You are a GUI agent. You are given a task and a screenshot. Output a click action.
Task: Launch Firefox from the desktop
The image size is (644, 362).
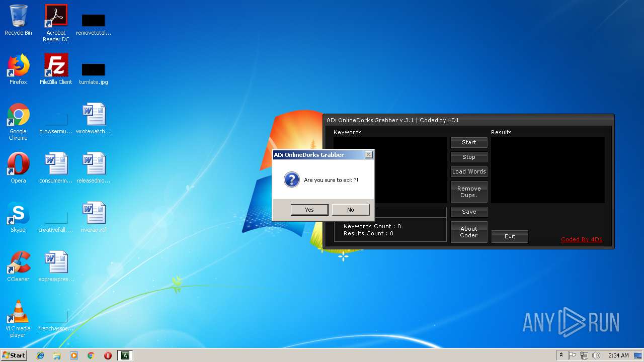tap(18, 69)
